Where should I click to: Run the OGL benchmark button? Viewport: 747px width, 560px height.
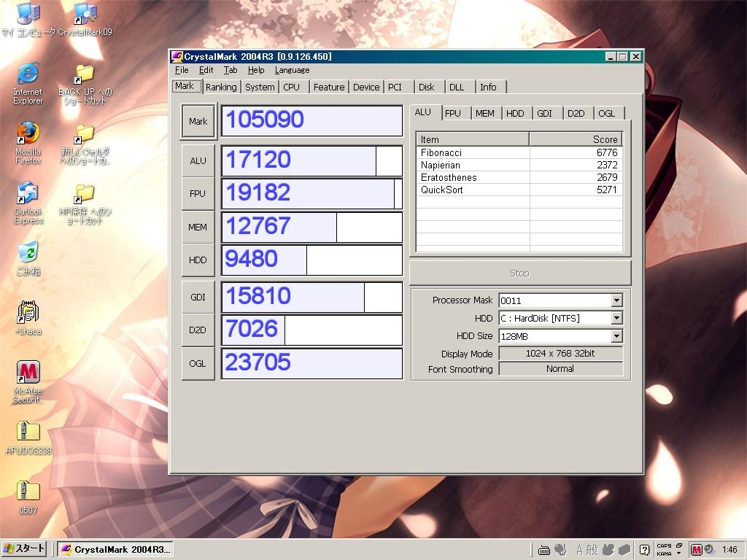tap(198, 363)
